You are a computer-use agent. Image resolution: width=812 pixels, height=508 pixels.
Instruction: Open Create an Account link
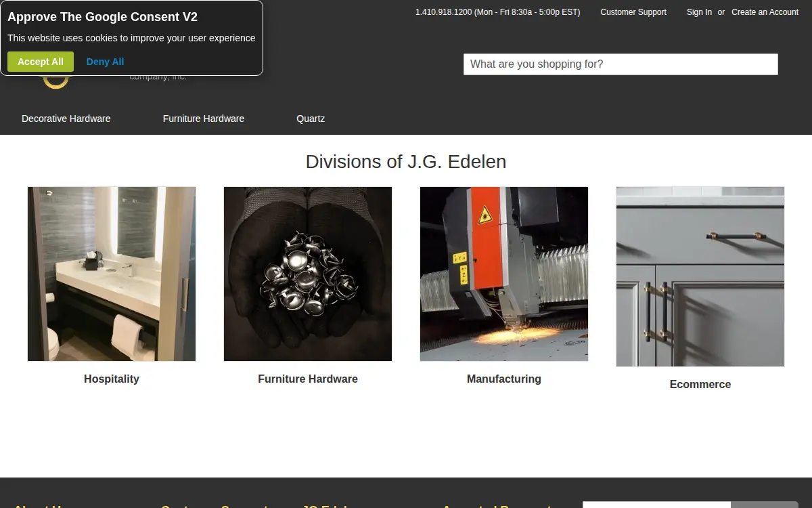765,12
